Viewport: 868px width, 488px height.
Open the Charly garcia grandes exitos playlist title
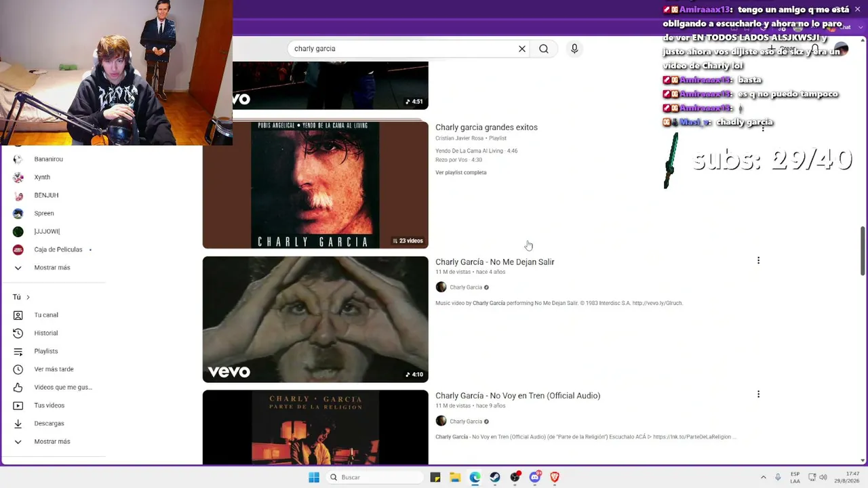pos(486,127)
